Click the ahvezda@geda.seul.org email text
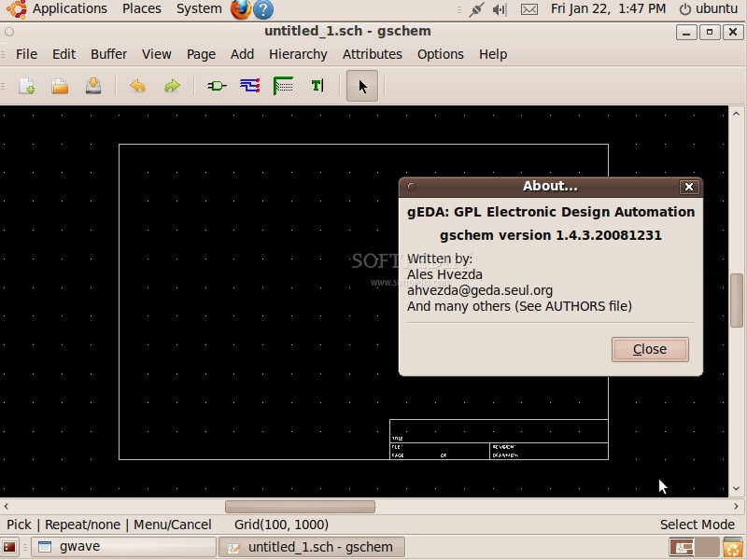Screen dimensions: 747x560 480,290
